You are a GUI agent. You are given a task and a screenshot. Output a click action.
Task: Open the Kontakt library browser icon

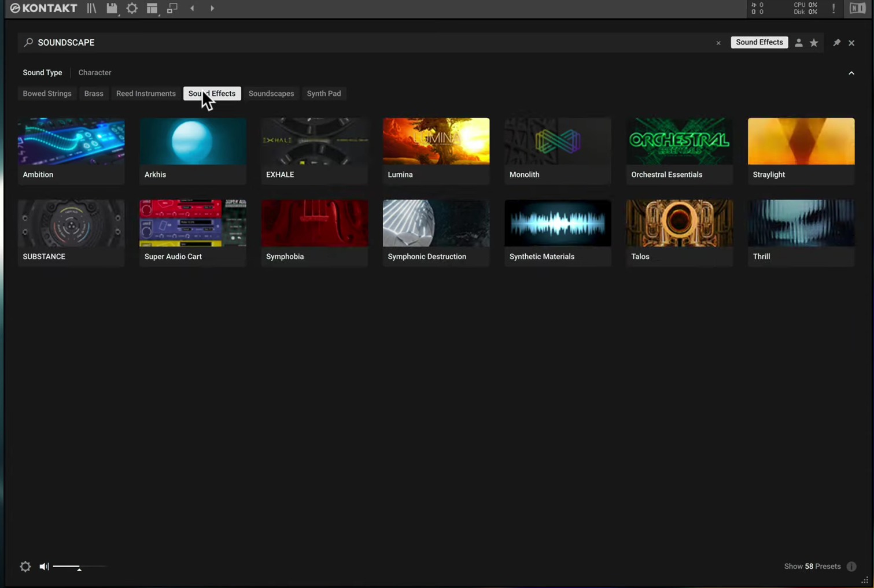click(x=91, y=8)
